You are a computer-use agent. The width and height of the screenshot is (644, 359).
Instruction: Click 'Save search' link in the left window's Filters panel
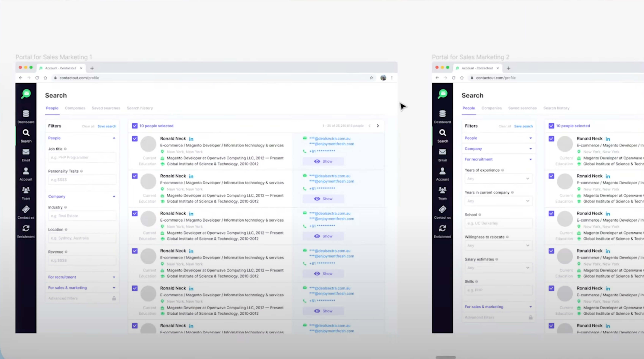[x=107, y=126]
